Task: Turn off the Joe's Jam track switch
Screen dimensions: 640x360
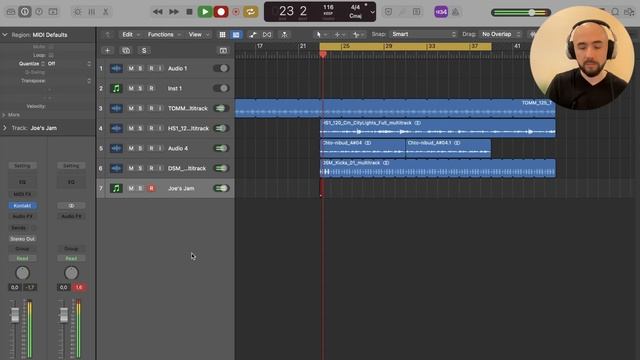Action: coord(221,189)
